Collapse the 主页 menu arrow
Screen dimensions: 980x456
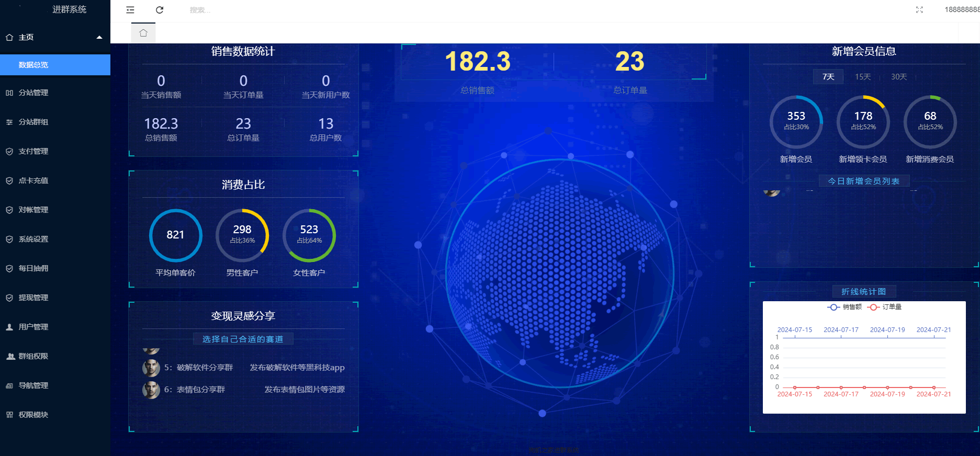click(x=99, y=37)
